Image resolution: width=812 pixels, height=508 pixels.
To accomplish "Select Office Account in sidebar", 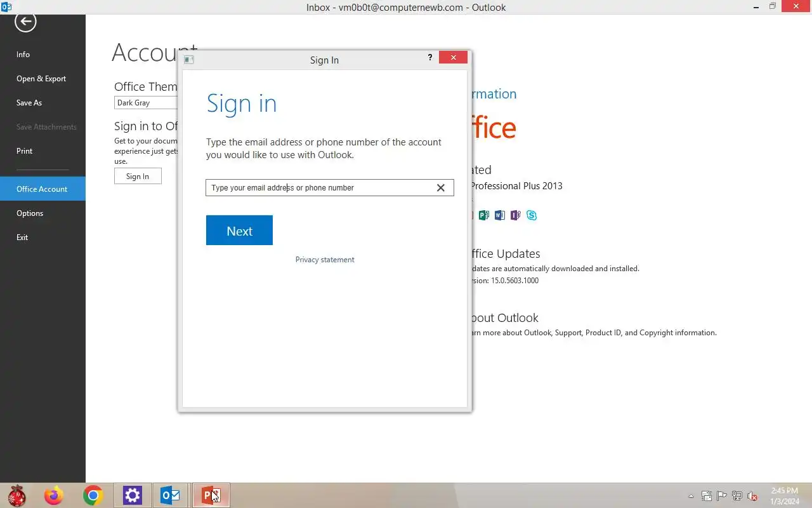I will pyautogui.click(x=43, y=189).
